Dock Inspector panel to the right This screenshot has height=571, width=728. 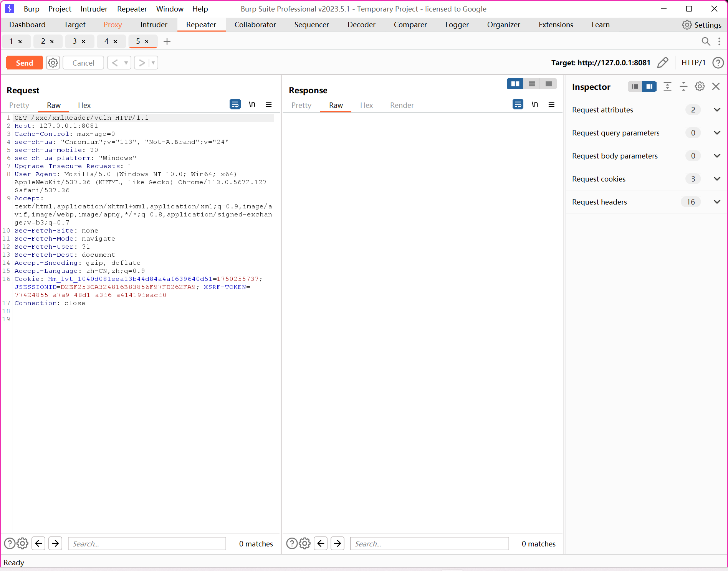649,87
